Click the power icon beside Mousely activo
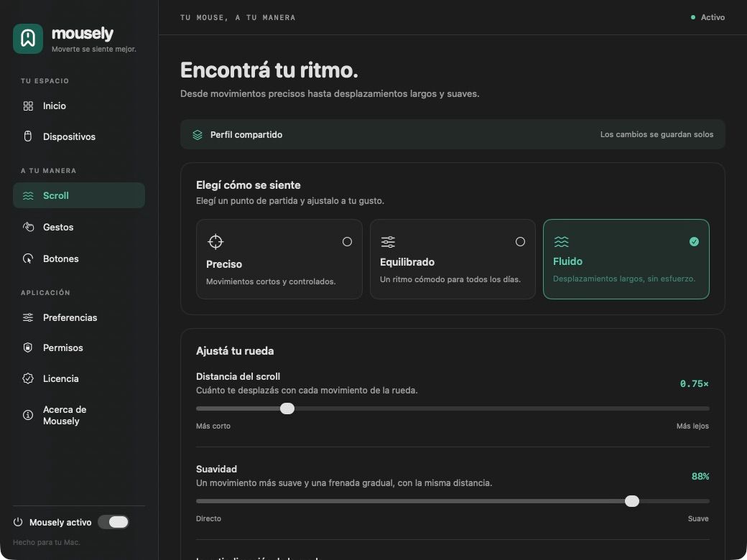 coord(18,522)
